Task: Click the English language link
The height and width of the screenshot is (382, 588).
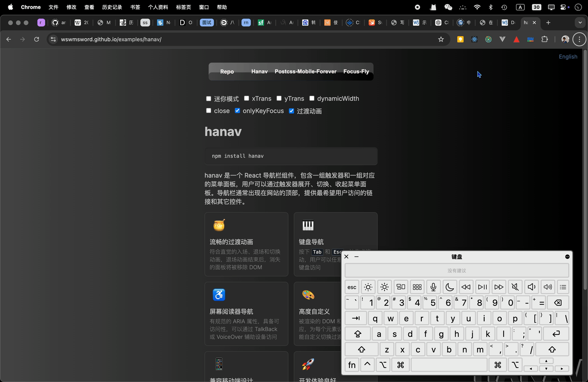Action: point(568,56)
